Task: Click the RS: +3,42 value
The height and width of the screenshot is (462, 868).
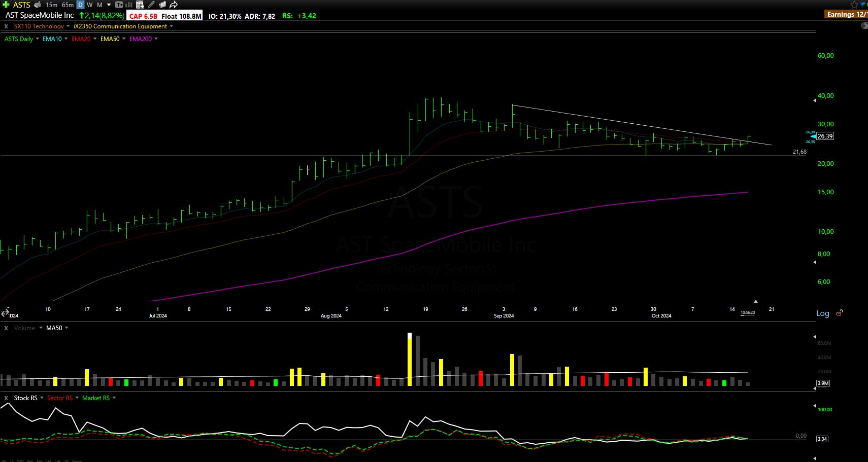Action: (299, 16)
